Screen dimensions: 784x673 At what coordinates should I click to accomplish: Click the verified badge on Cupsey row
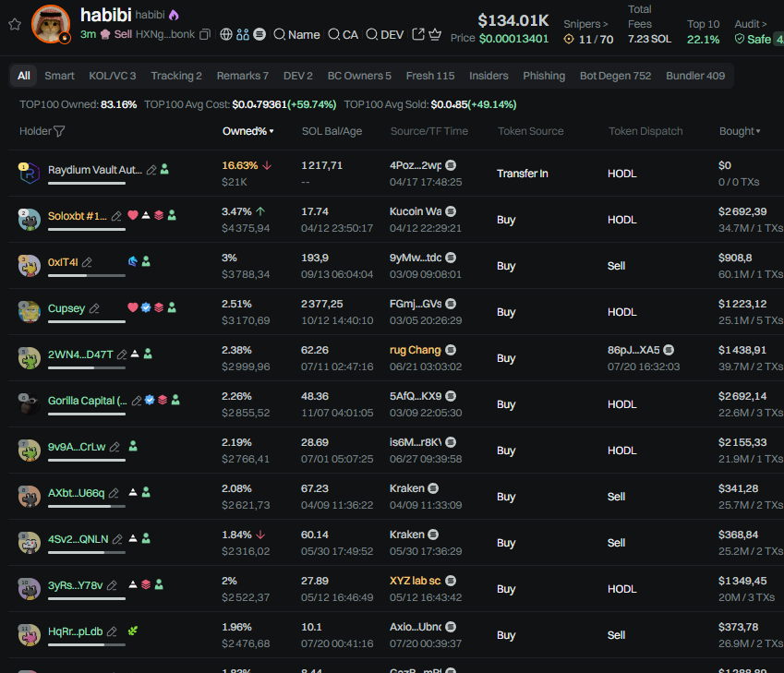point(146,307)
